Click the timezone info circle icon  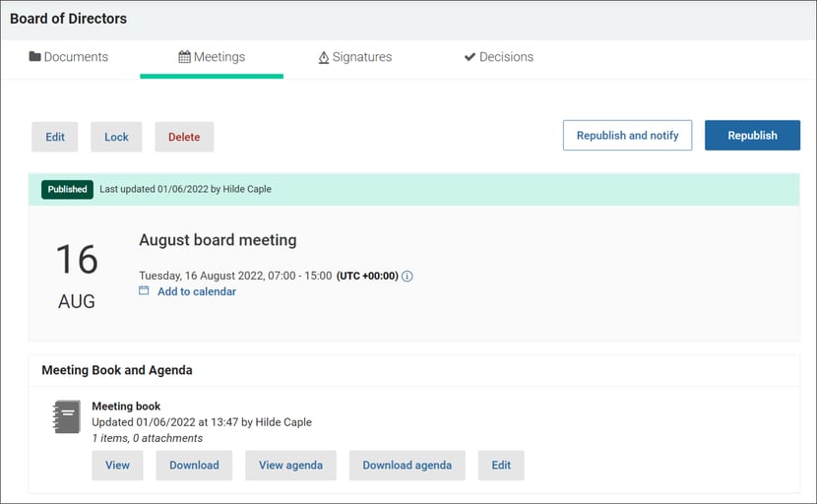click(408, 276)
